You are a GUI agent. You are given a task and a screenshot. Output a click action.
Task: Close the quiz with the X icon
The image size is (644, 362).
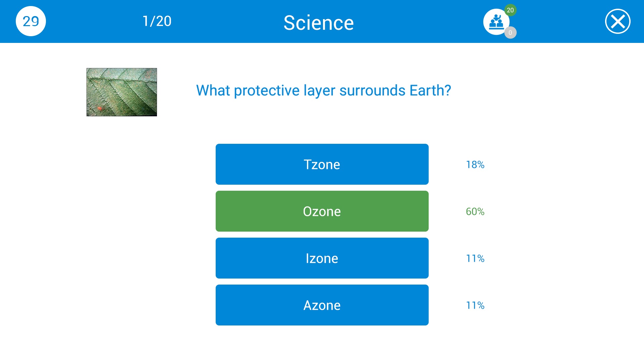coord(618,21)
